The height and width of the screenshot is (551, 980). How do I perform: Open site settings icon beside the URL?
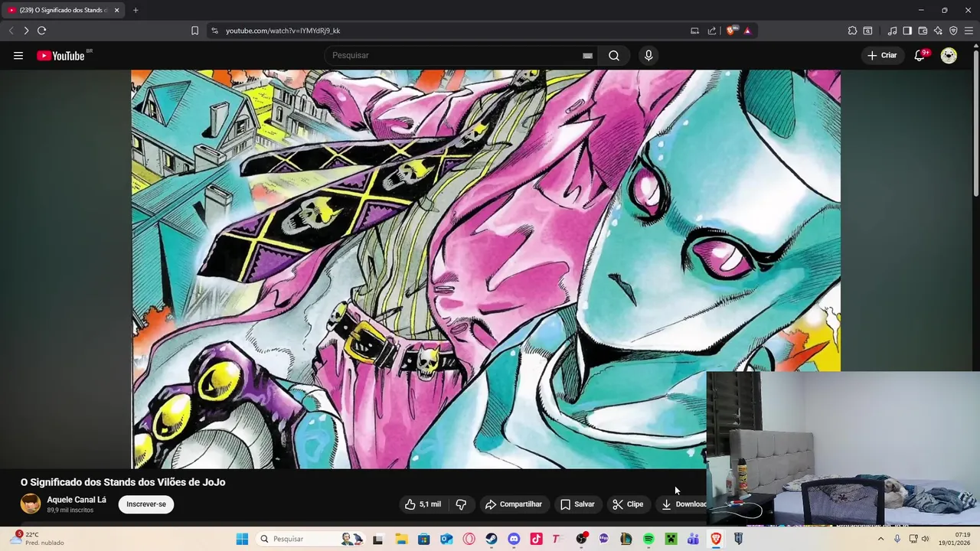click(214, 31)
